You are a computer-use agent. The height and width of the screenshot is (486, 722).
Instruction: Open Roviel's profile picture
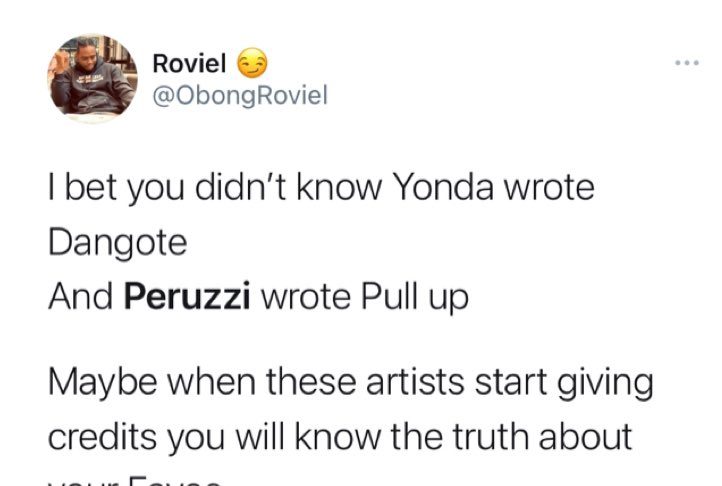93,78
